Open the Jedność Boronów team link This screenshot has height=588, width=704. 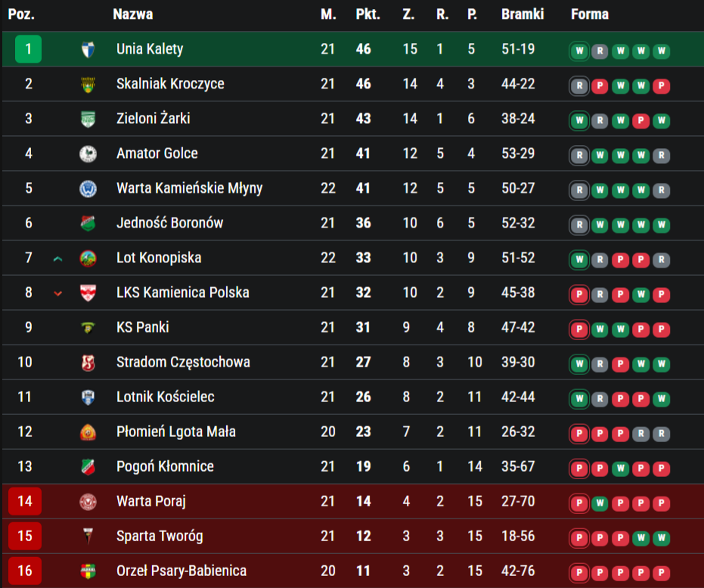(x=169, y=223)
